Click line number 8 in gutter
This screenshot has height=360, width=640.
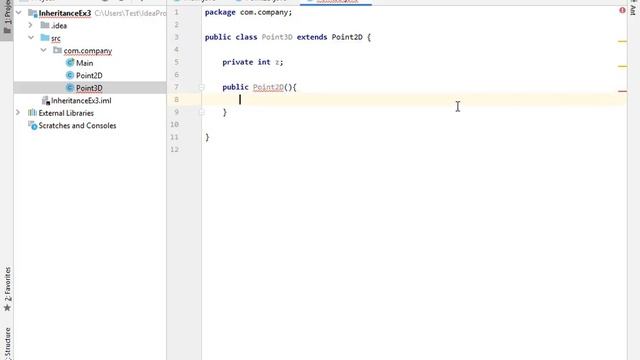pyautogui.click(x=176, y=100)
